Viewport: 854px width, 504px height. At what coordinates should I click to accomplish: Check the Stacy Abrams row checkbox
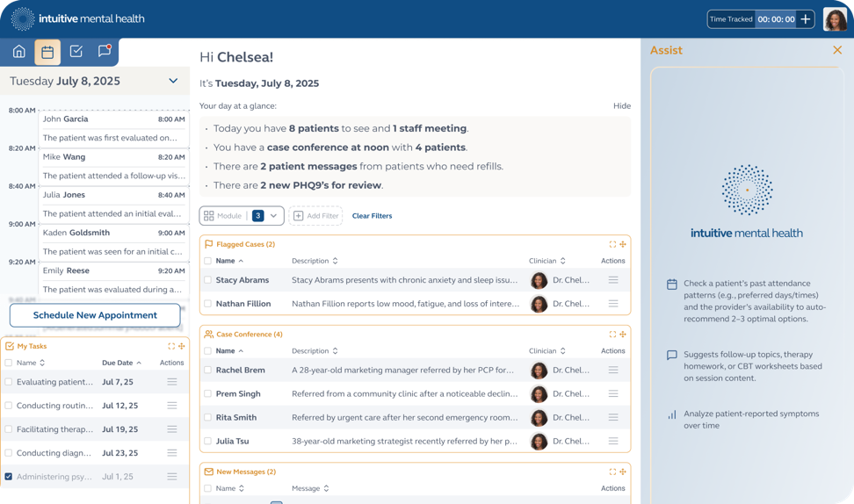click(208, 280)
